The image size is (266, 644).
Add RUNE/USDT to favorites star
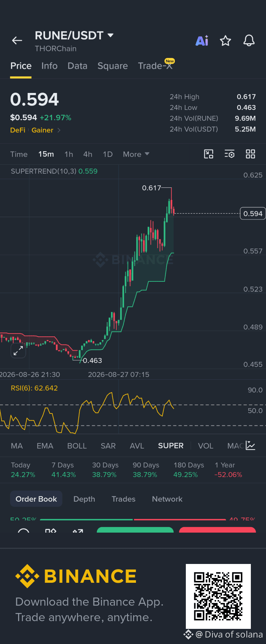225,41
